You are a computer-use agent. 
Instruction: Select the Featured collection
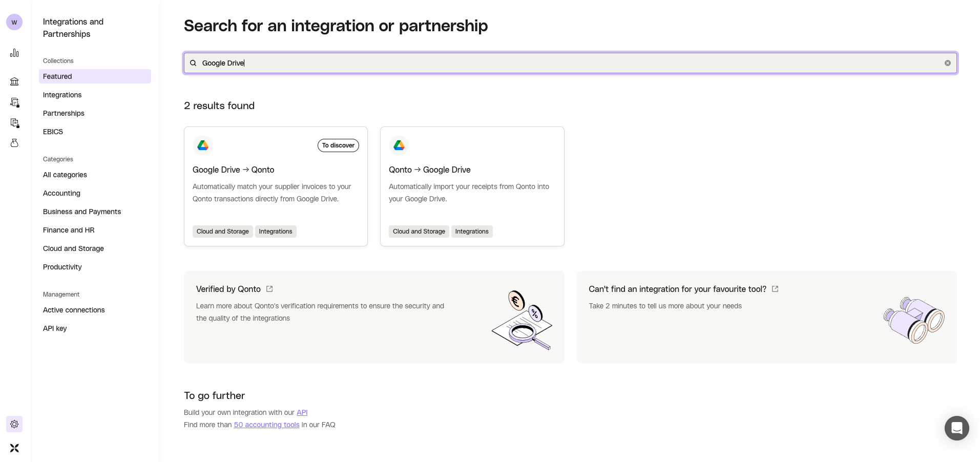click(95, 76)
